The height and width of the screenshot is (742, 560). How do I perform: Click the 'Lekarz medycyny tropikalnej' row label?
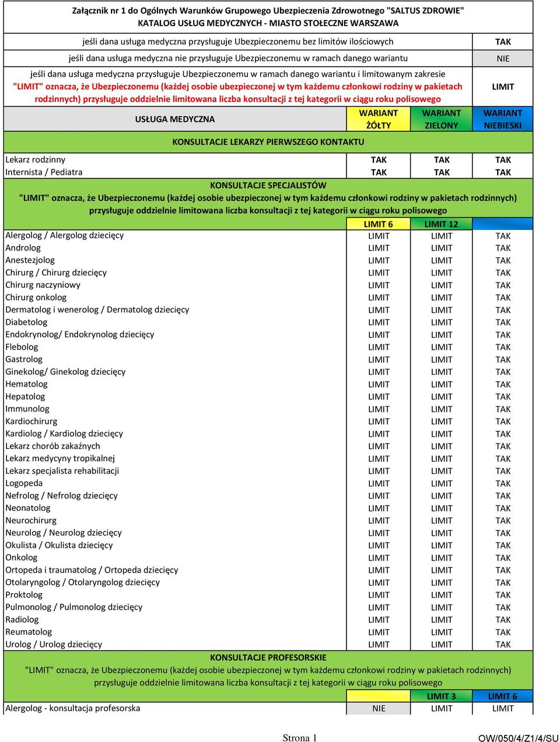60,458
